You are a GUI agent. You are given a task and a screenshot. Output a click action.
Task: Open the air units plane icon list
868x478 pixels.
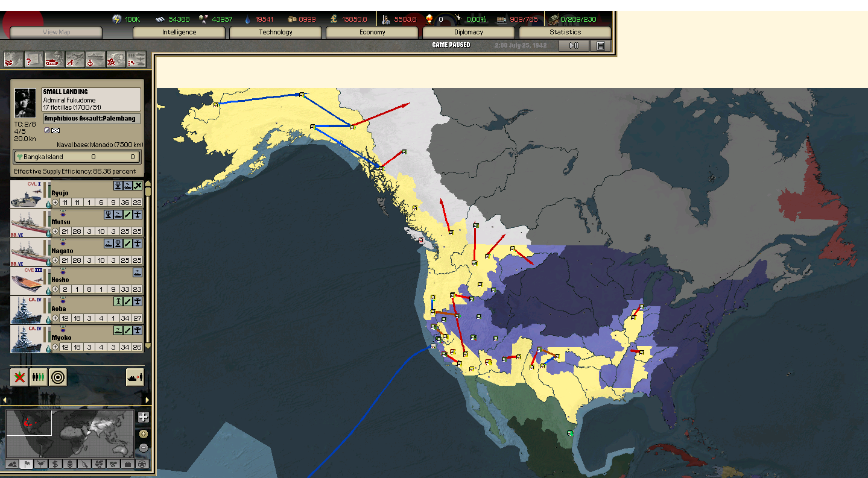coord(75,60)
